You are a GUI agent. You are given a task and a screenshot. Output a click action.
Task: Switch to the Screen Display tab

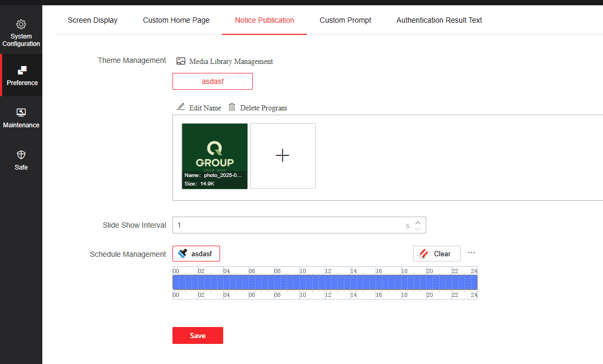click(93, 20)
